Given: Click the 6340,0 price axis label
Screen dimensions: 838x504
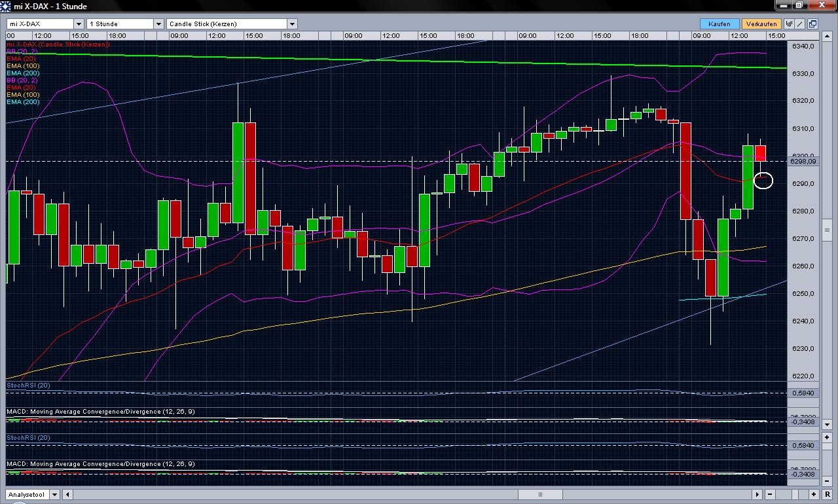Looking at the screenshot, I should (803, 46).
